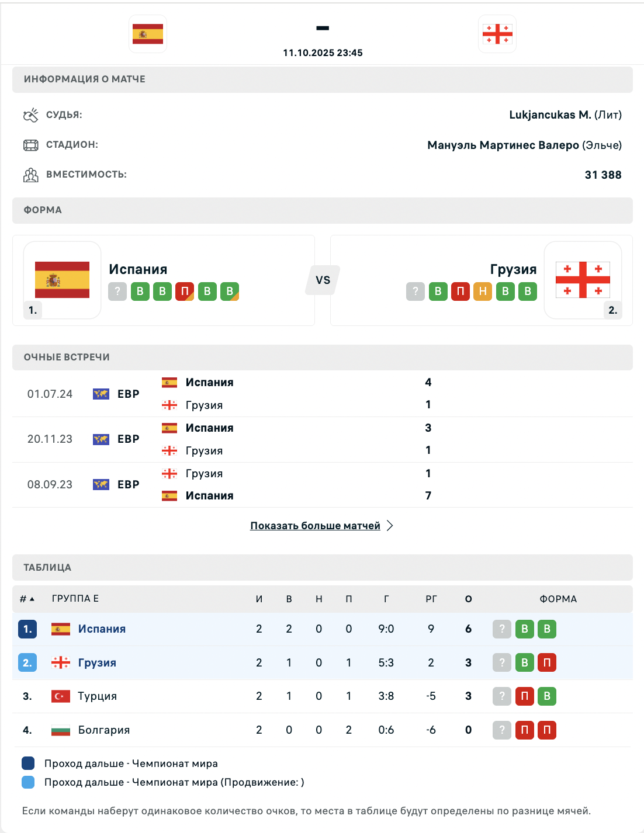Click the light blue promotion legend swatch
644x833 pixels.
(28, 782)
